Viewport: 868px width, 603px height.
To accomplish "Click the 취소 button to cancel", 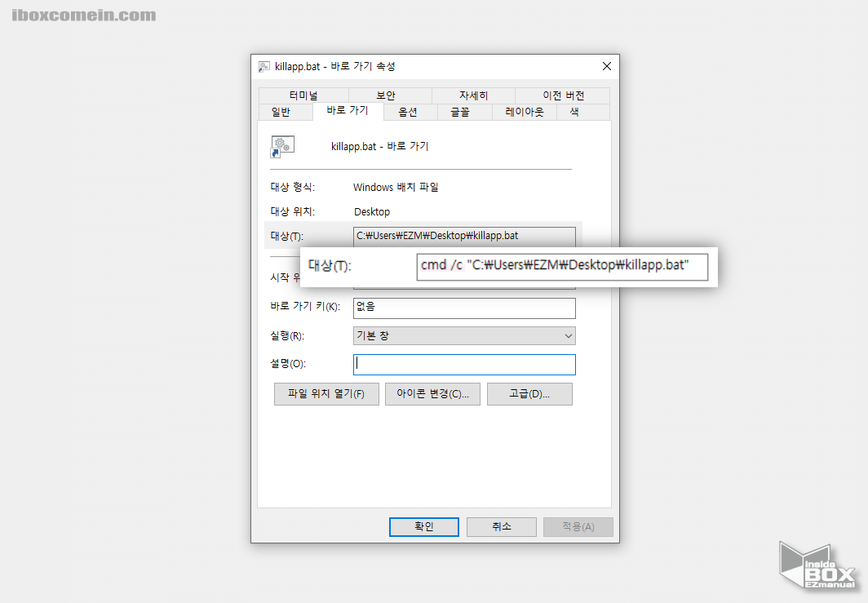I will (501, 526).
